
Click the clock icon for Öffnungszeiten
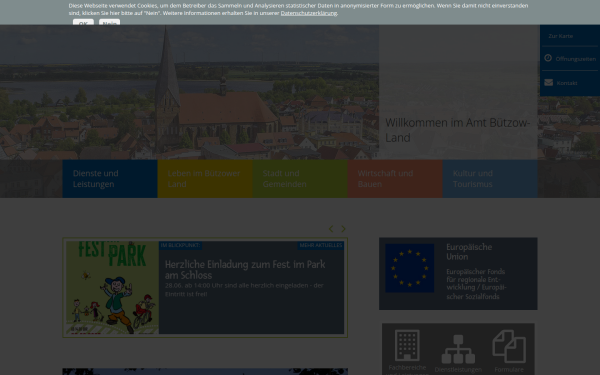coord(548,58)
